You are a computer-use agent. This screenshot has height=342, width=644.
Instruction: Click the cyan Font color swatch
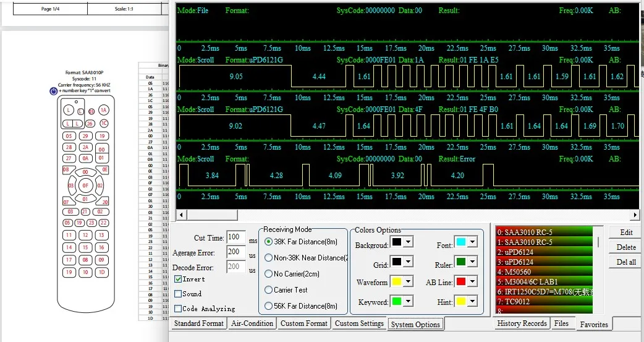461,242
